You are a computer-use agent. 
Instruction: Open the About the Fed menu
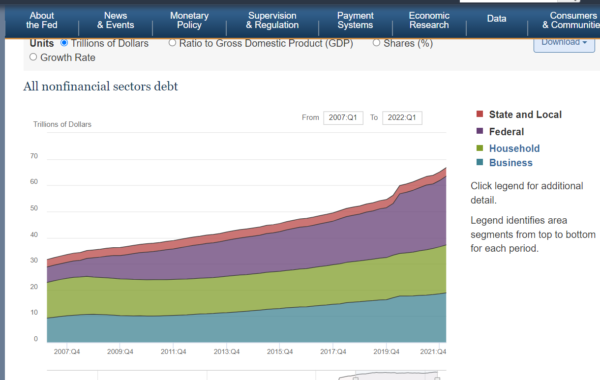pyautogui.click(x=41, y=20)
